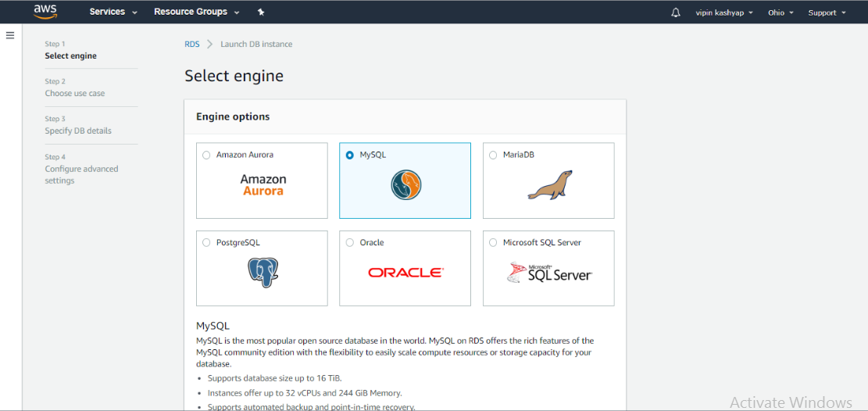Select the PostgreSQL radio button
This screenshot has width=868, height=411.
point(206,242)
